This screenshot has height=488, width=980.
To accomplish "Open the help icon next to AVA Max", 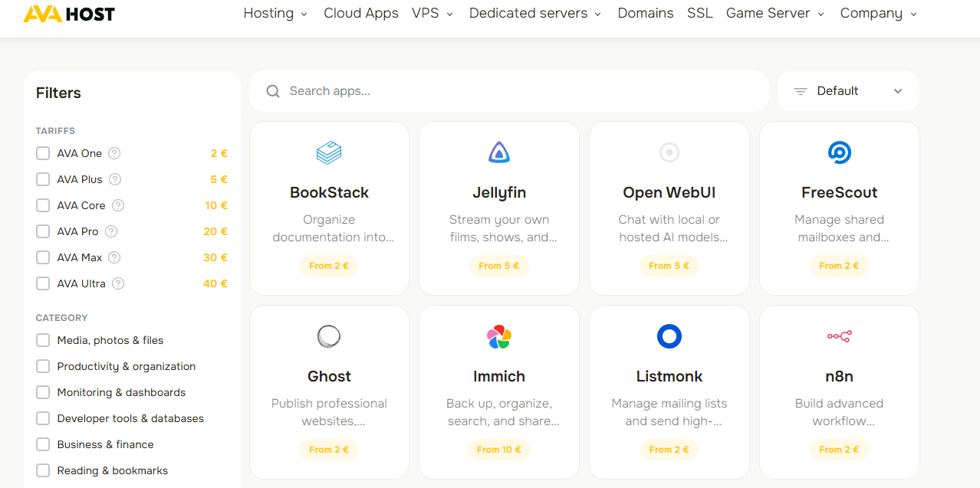I will pos(114,257).
